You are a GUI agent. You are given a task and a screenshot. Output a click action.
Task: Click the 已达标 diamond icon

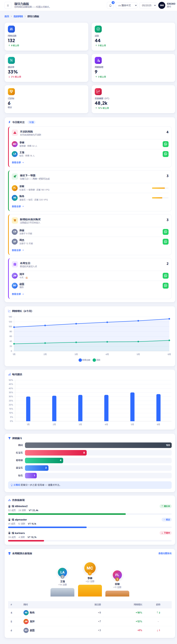[x=11, y=91]
